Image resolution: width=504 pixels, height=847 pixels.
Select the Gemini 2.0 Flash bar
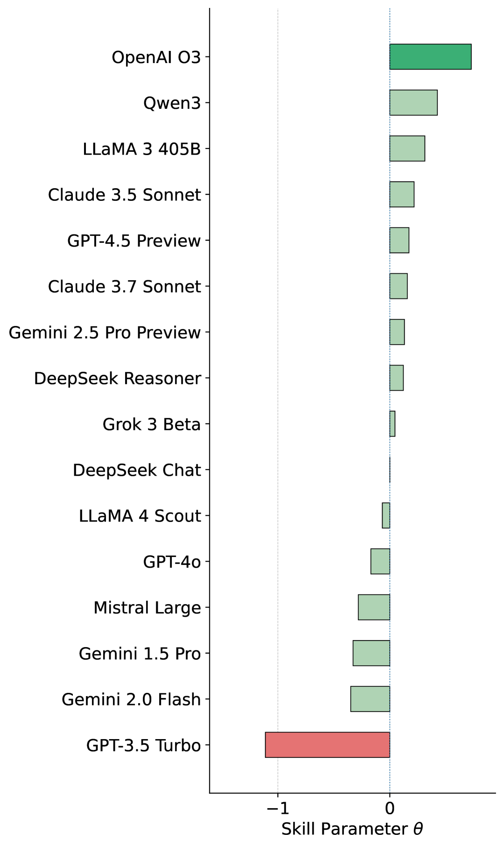[370, 699]
